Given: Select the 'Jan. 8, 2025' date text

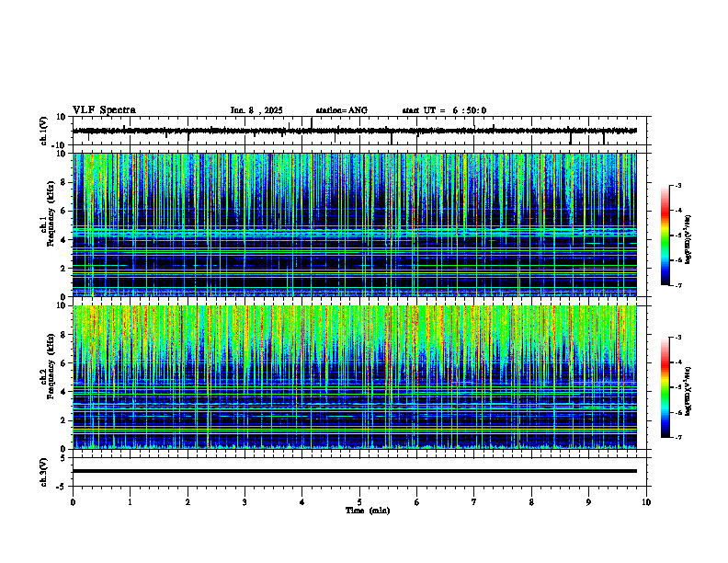Looking at the screenshot, I should click(x=256, y=110).
